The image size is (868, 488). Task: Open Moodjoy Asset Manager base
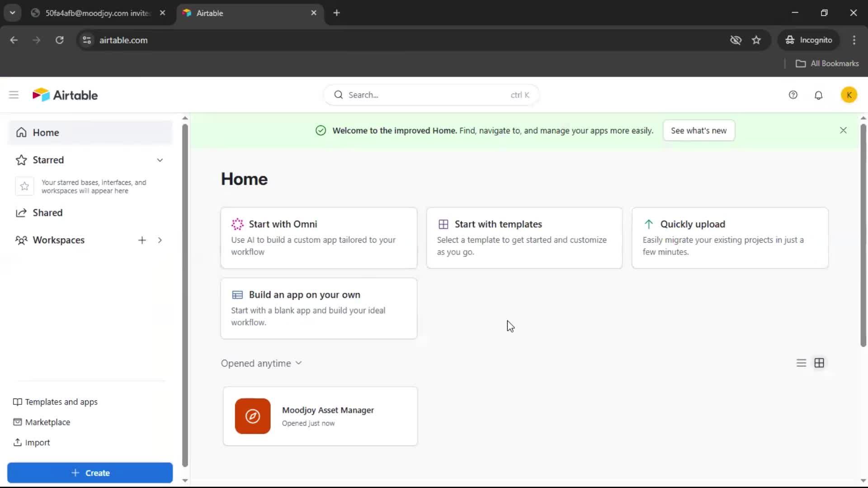[x=320, y=416]
